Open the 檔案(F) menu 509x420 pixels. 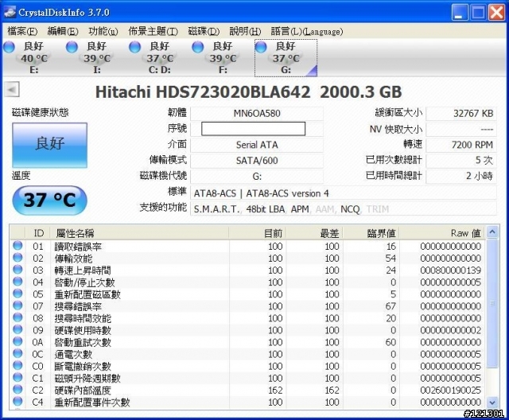click(22, 32)
